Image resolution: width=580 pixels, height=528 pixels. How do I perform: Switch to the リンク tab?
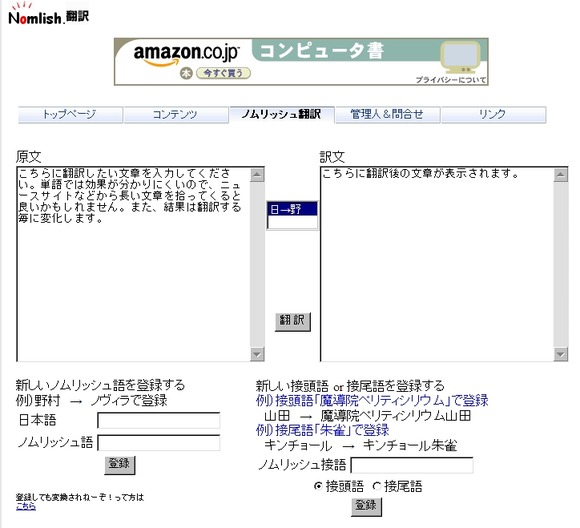tap(493, 114)
